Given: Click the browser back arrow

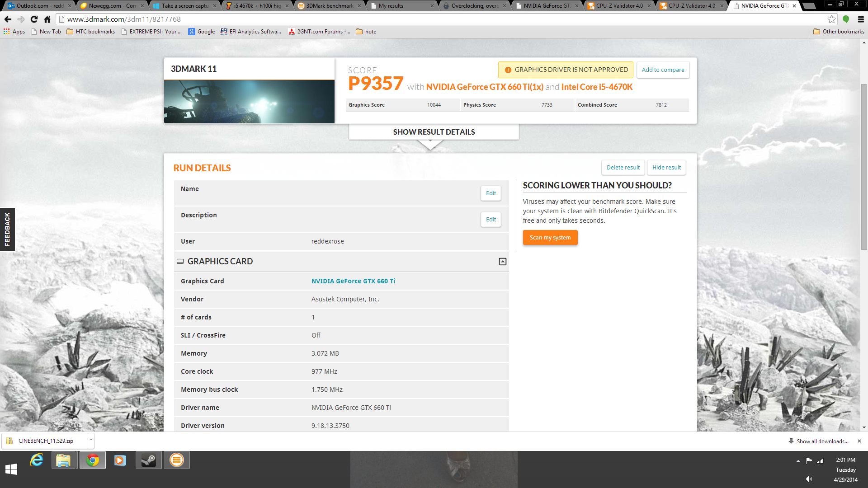Looking at the screenshot, I should pos(8,19).
